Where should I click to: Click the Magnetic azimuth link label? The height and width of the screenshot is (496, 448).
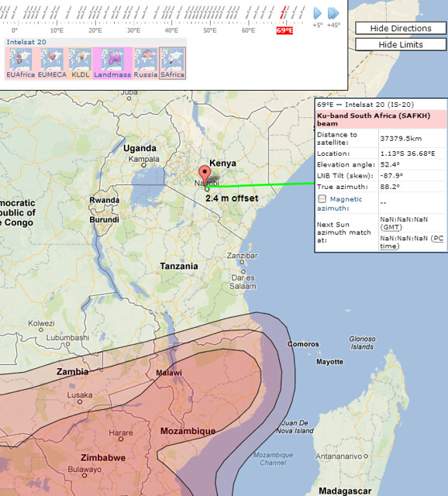tap(339, 204)
